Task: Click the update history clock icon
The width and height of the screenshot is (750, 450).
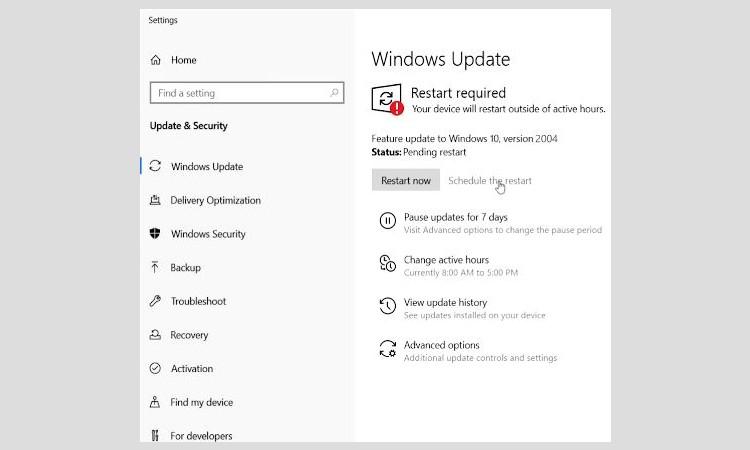Action: [387, 306]
